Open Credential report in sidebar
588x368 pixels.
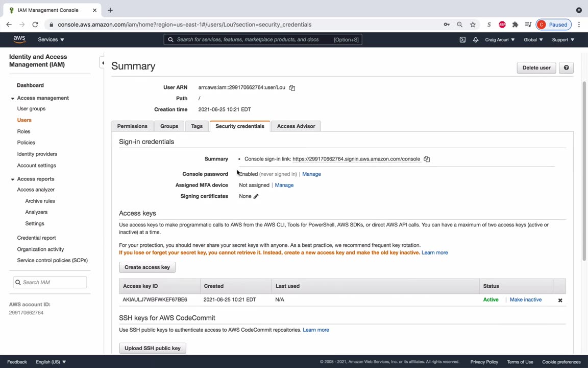(x=36, y=238)
